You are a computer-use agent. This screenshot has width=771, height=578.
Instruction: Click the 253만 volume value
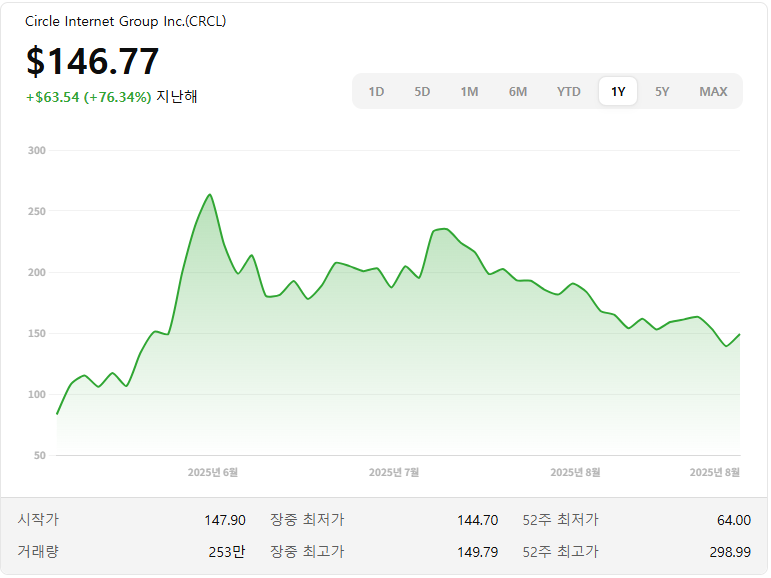227,552
